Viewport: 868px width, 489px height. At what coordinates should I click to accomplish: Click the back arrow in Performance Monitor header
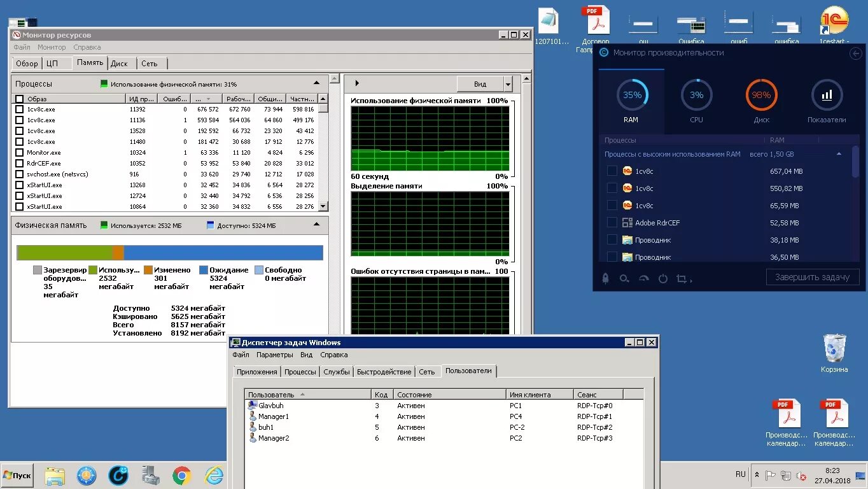(855, 53)
